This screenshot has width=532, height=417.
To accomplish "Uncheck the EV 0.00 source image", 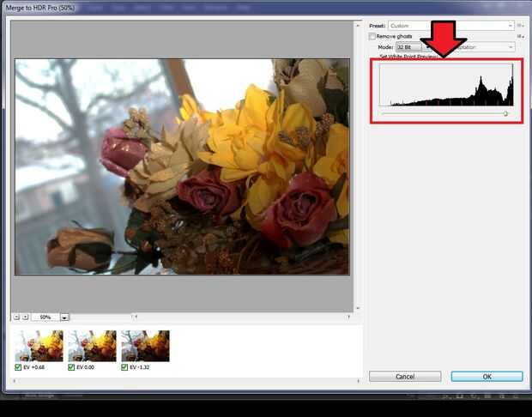I will click(71, 367).
